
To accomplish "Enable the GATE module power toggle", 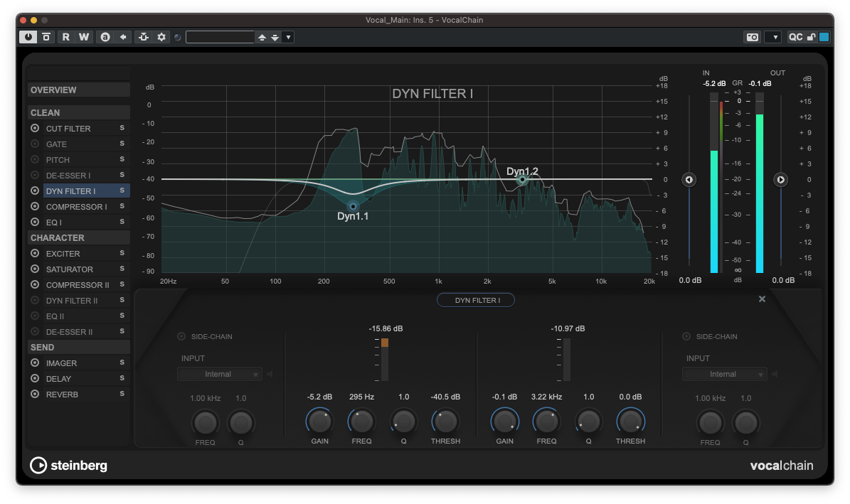I will coord(34,144).
